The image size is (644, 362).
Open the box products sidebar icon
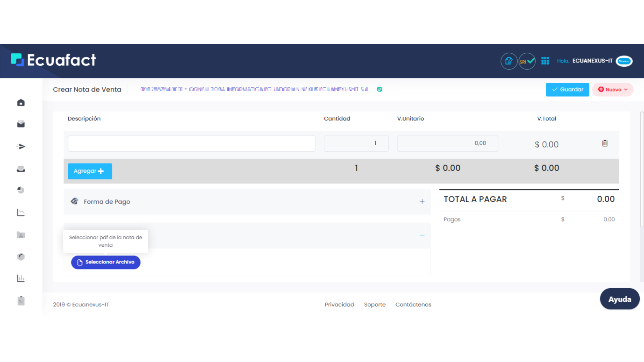[x=21, y=257]
